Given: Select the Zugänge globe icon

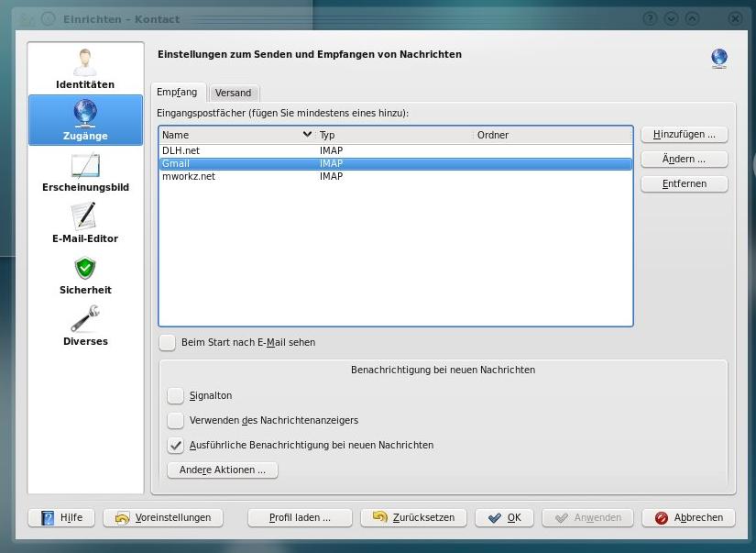Looking at the screenshot, I should point(85,114).
